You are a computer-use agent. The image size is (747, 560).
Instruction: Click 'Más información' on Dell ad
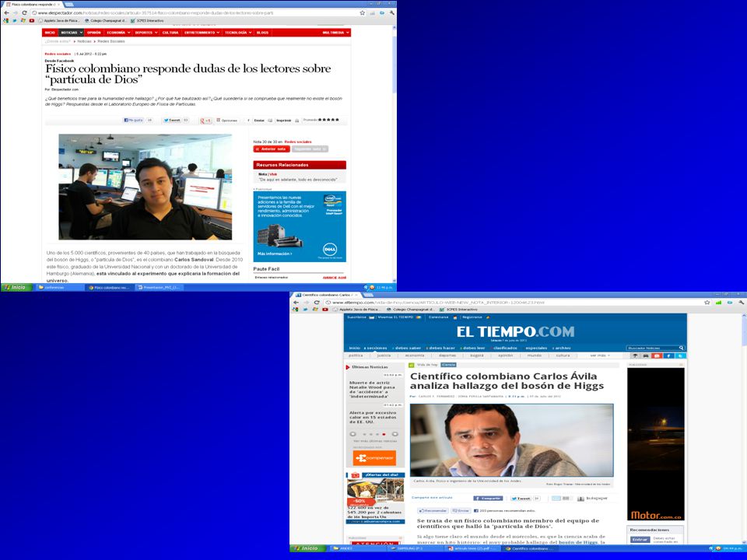pyautogui.click(x=275, y=254)
